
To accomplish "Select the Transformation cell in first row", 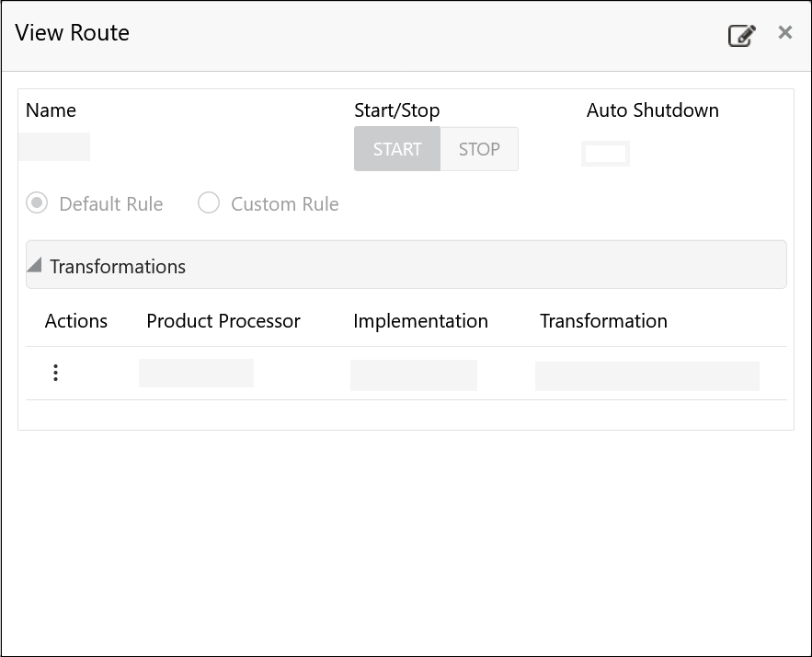I will (646, 375).
